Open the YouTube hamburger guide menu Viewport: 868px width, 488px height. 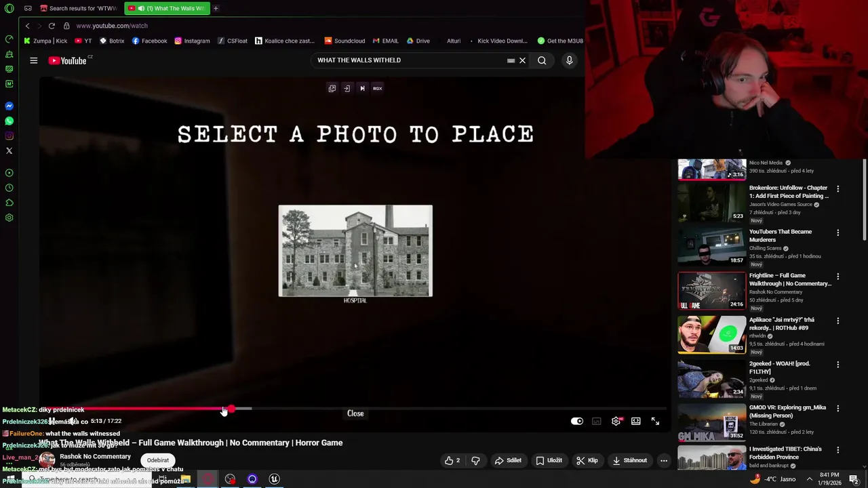click(x=33, y=60)
